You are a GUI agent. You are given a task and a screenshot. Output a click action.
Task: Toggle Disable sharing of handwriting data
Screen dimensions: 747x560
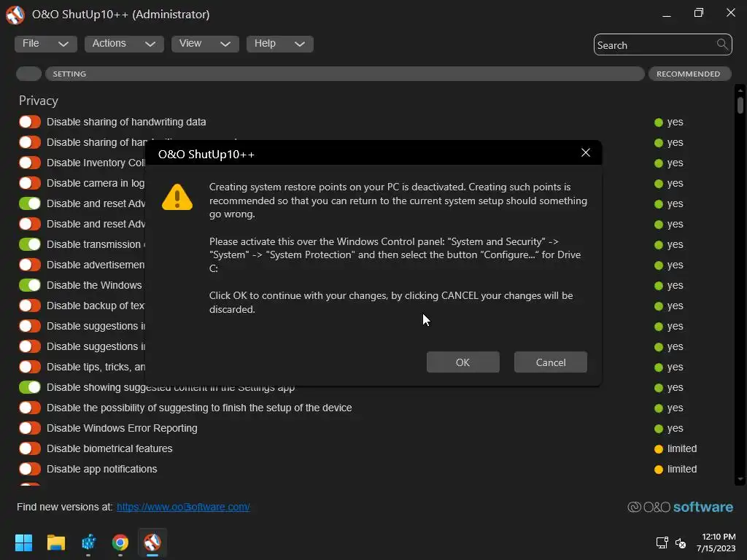(x=29, y=122)
